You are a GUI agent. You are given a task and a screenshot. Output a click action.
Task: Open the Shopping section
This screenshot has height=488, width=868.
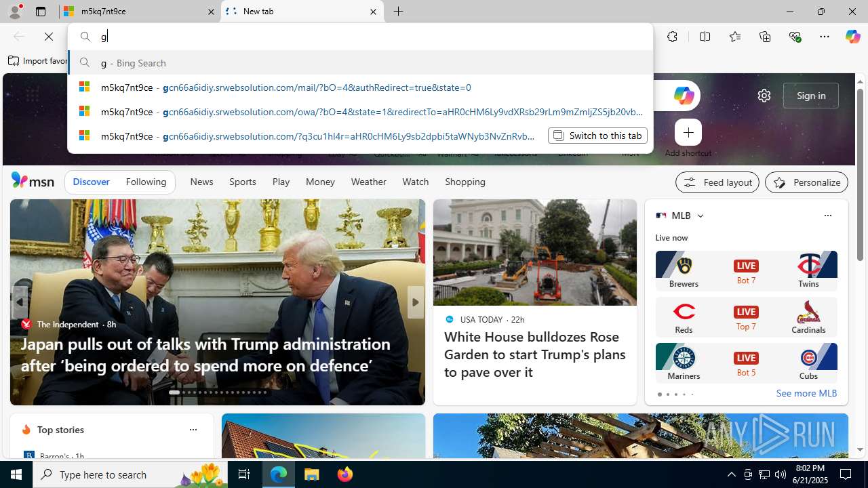(465, 182)
